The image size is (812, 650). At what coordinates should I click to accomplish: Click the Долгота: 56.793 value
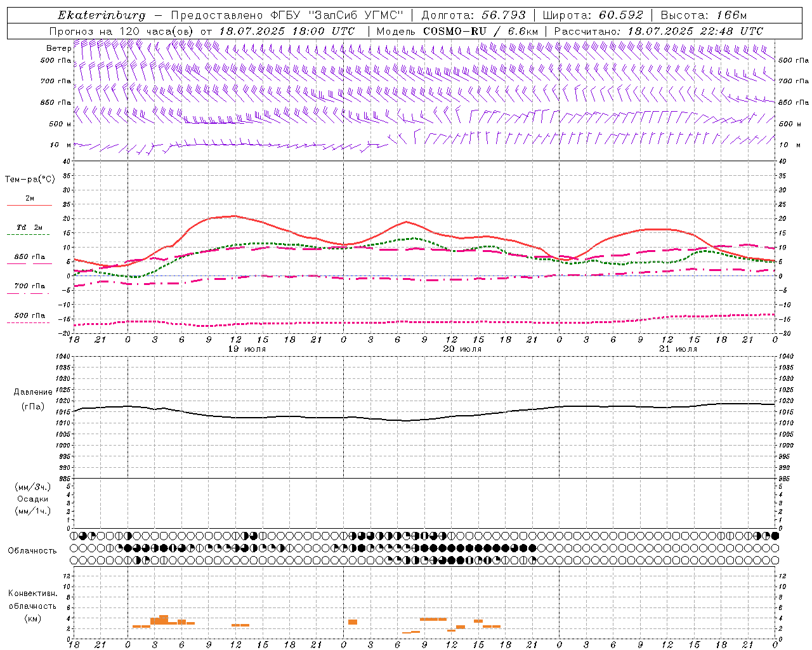473,15
